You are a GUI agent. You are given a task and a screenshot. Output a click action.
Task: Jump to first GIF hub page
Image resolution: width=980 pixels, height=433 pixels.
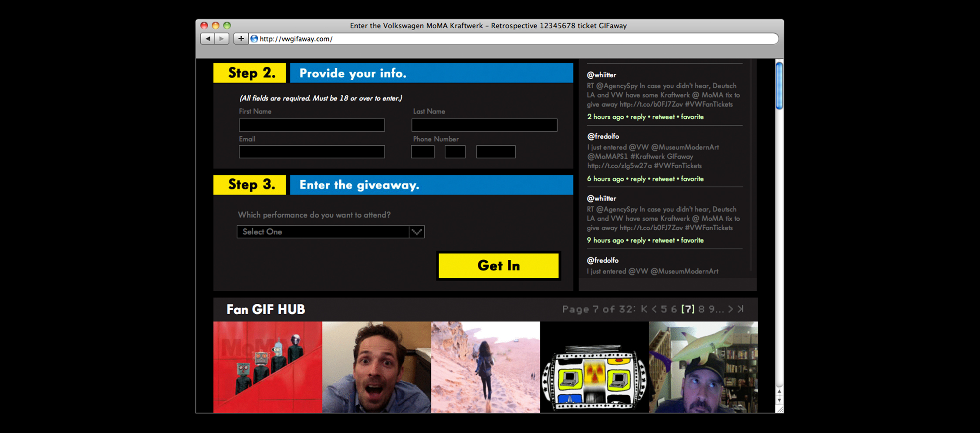coord(644,309)
